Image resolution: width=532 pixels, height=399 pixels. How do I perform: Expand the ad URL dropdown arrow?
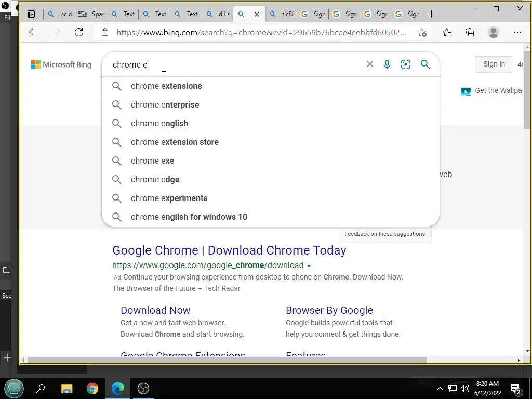[309, 265]
